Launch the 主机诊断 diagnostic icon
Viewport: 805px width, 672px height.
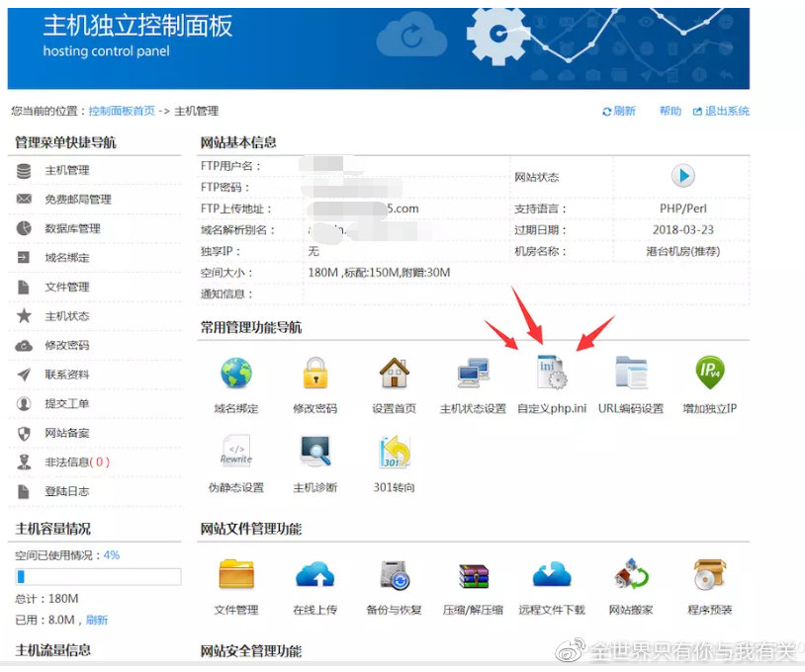click(x=314, y=453)
